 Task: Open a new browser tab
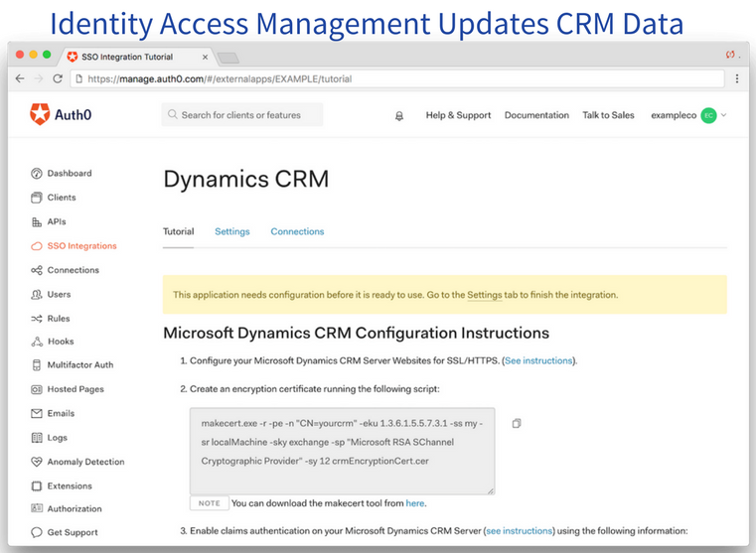228,59
